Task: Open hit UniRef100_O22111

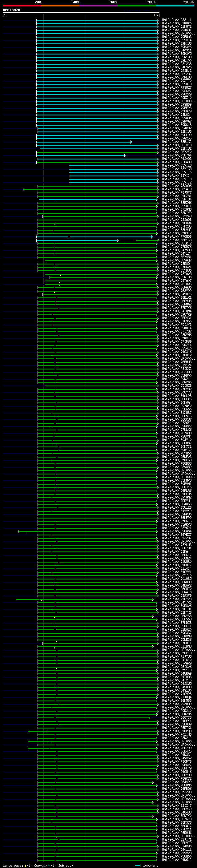Action: 177,20
